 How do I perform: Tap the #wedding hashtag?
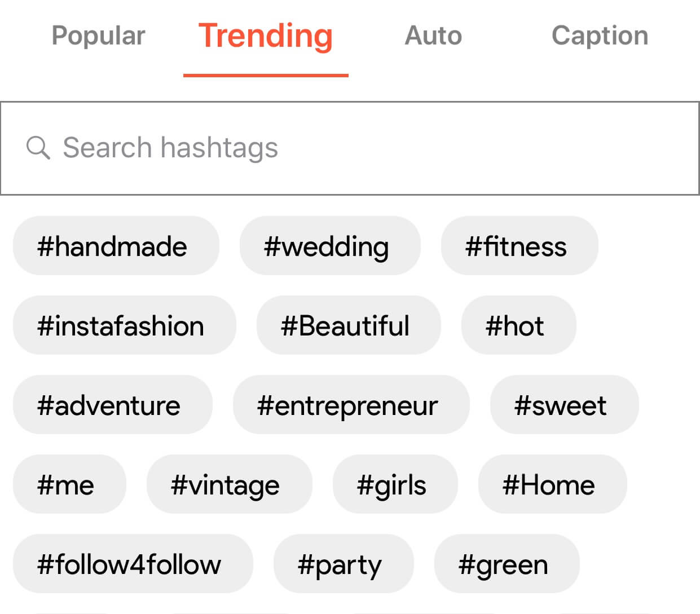(x=330, y=246)
